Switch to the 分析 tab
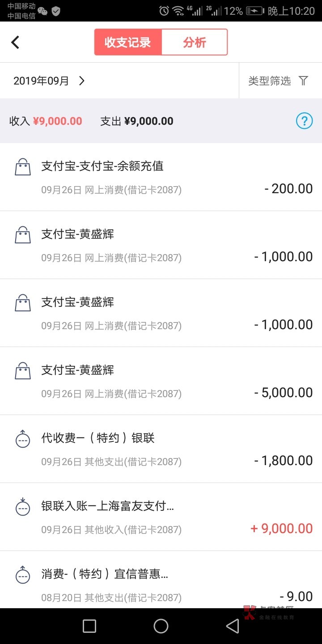Screen dimensions: 322x644 pyautogui.click(x=195, y=42)
